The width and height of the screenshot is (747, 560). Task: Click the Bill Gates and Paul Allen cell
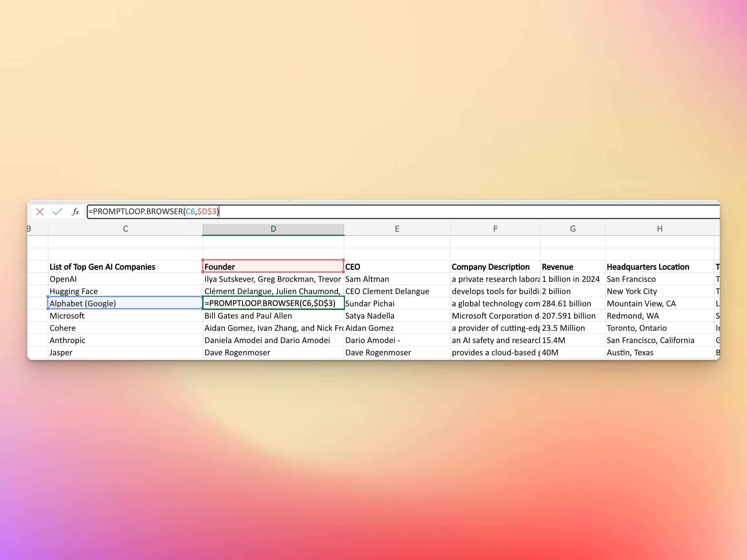[273, 315]
